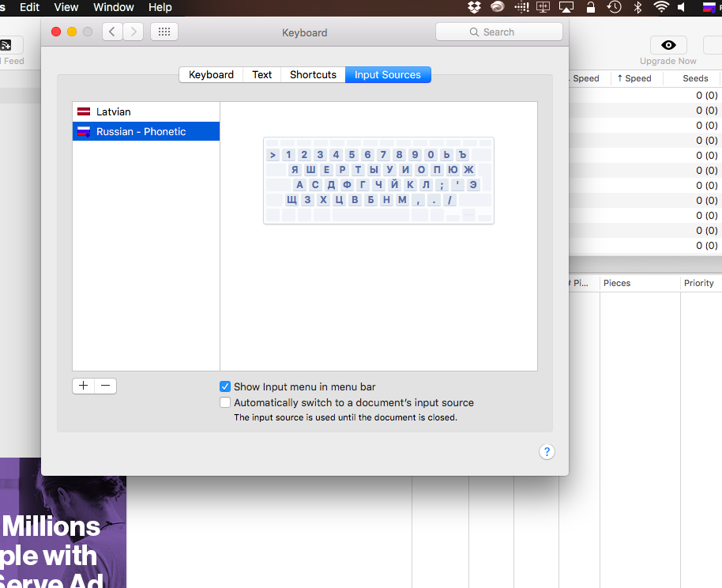The width and height of the screenshot is (722, 588).
Task: Show all preferences grid icon
Action: click(164, 32)
